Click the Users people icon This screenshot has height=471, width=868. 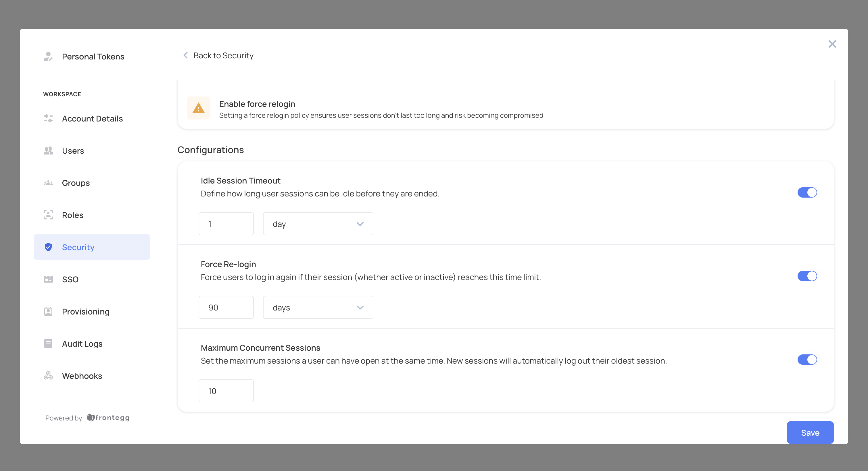pyautogui.click(x=48, y=150)
